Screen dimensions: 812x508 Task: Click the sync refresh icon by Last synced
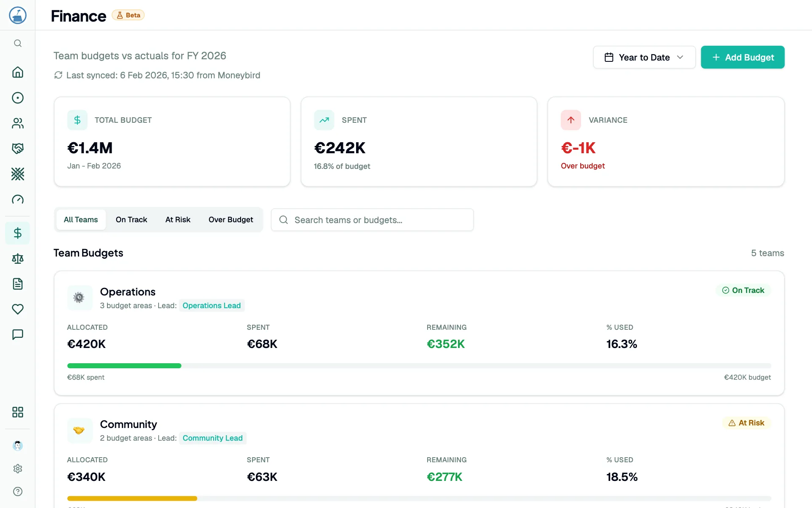[58, 75]
